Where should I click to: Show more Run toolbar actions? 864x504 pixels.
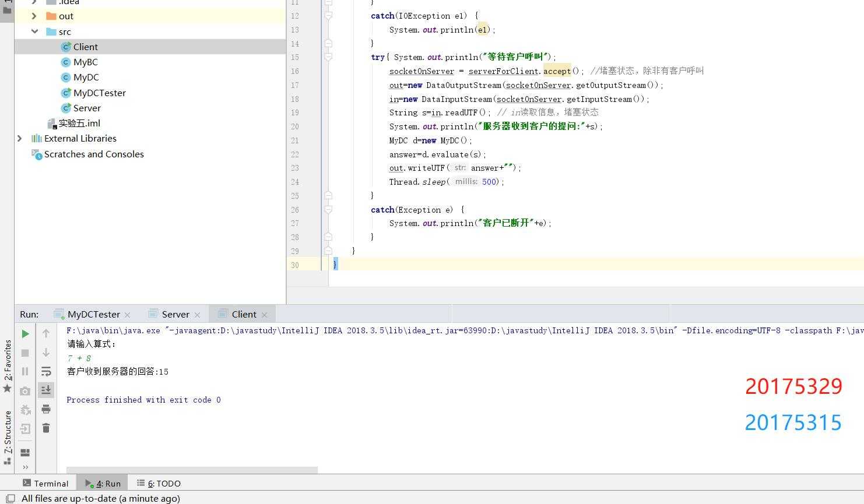pyautogui.click(x=25, y=467)
